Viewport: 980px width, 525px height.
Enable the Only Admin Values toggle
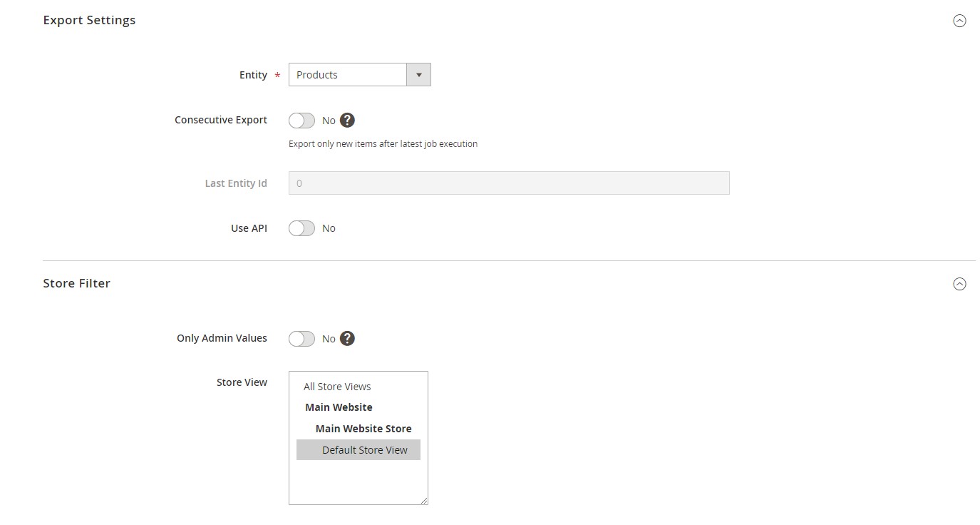301,338
